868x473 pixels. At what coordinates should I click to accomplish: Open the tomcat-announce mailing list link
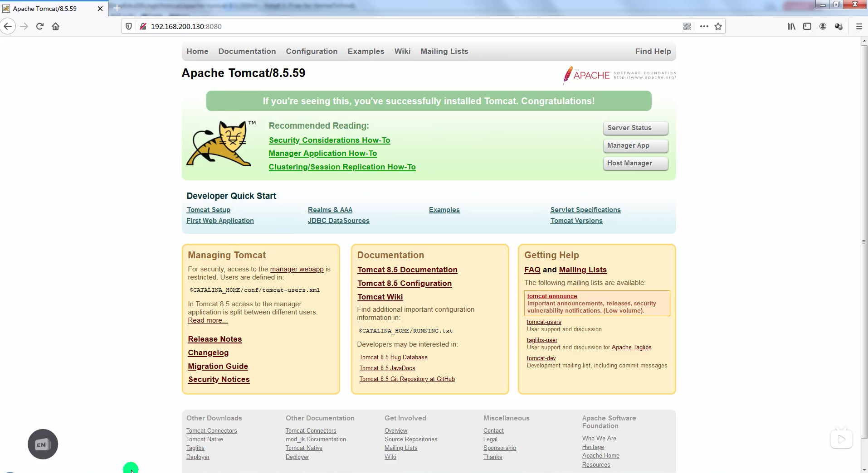[552, 296]
